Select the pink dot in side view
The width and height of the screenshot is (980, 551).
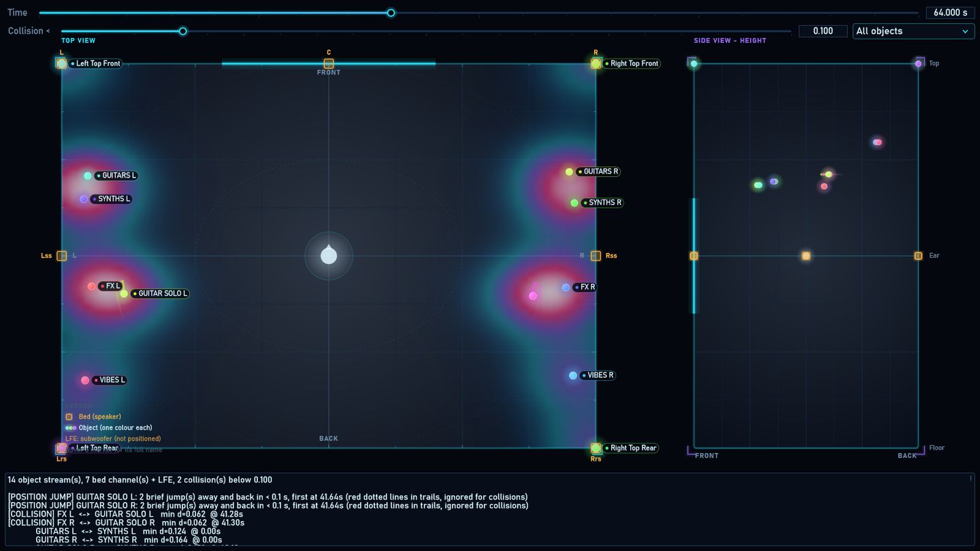pos(877,142)
